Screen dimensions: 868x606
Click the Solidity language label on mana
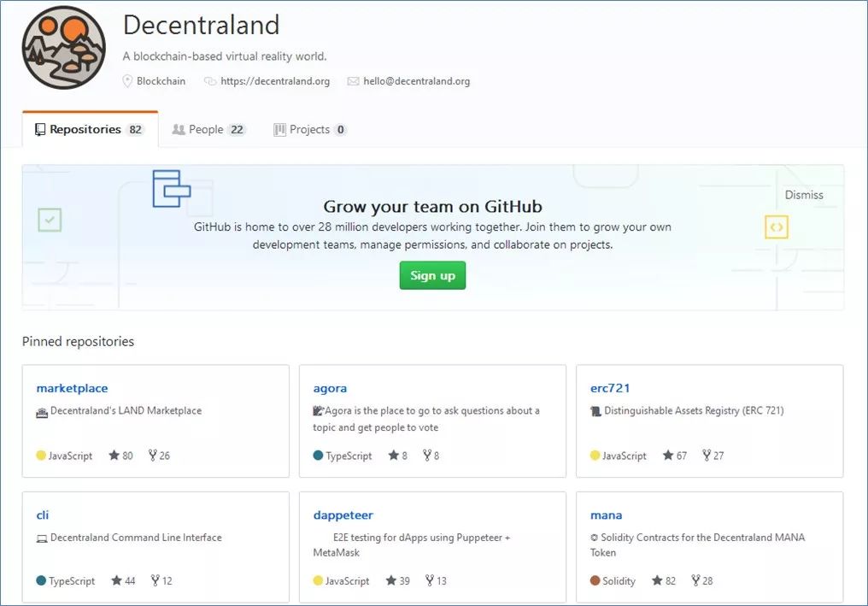click(x=619, y=581)
